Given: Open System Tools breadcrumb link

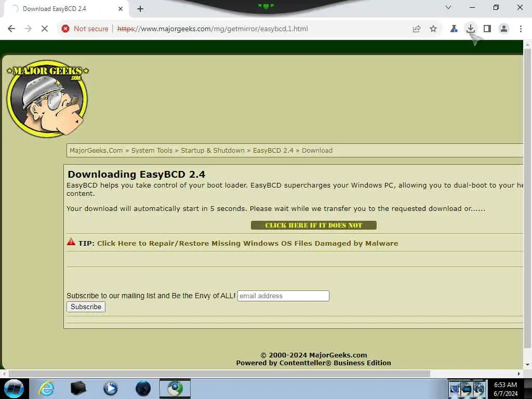Looking at the screenshot, I should (x=152, y=150).
